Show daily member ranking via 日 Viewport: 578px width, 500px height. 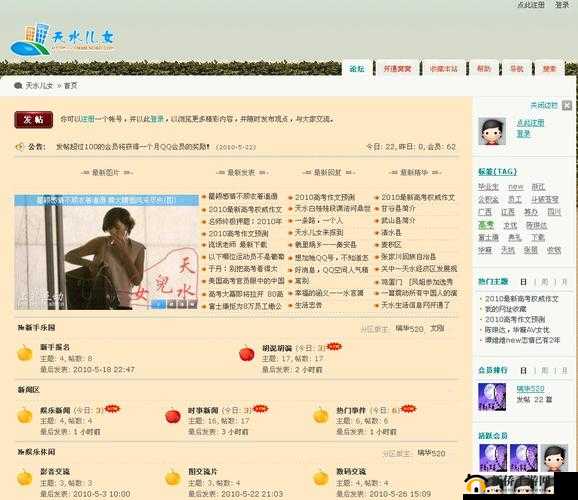click(523, 370)
